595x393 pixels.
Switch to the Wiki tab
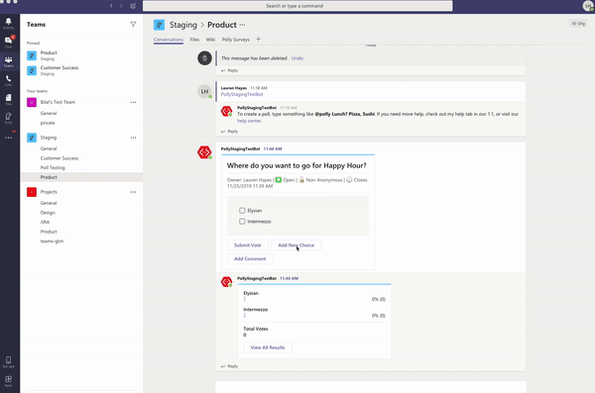pyautogui.click(x=211, y=39)
